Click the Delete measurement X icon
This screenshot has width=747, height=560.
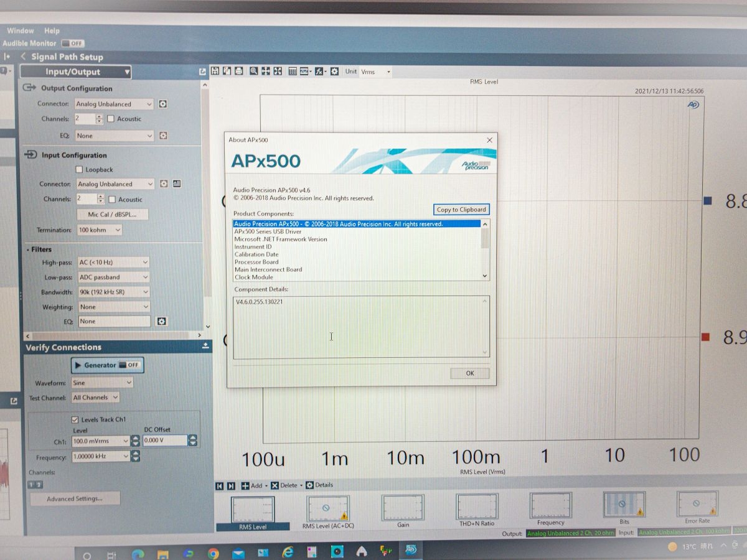click(x=275, y=485)
